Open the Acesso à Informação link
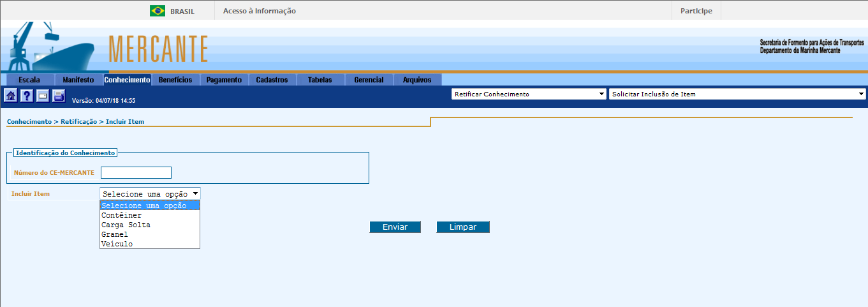 [x=260, y=11]
